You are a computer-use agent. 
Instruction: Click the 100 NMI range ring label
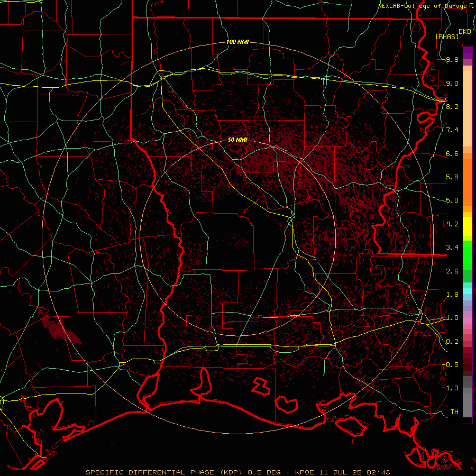pyautogui.click(x=237, y=42)
